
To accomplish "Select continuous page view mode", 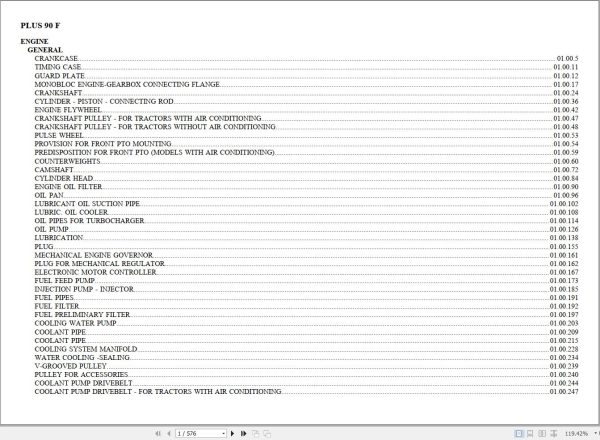I will point(530,433).
